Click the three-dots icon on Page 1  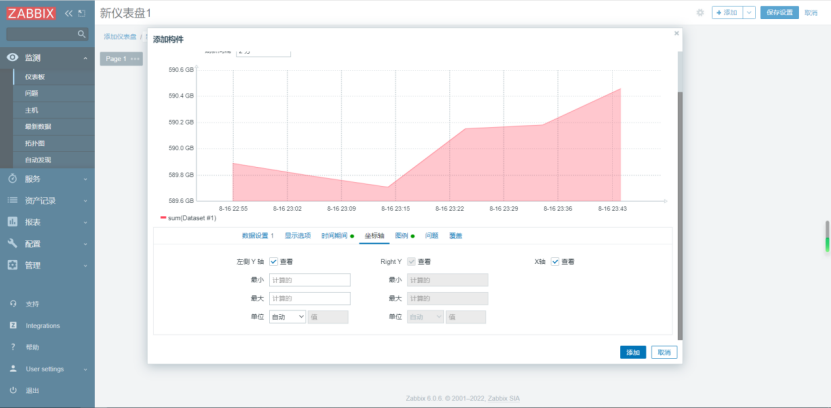pos(135,59)
